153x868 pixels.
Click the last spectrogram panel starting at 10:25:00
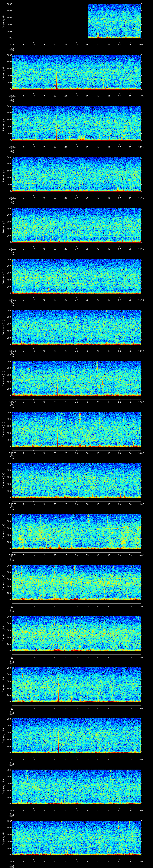(77, 837)
